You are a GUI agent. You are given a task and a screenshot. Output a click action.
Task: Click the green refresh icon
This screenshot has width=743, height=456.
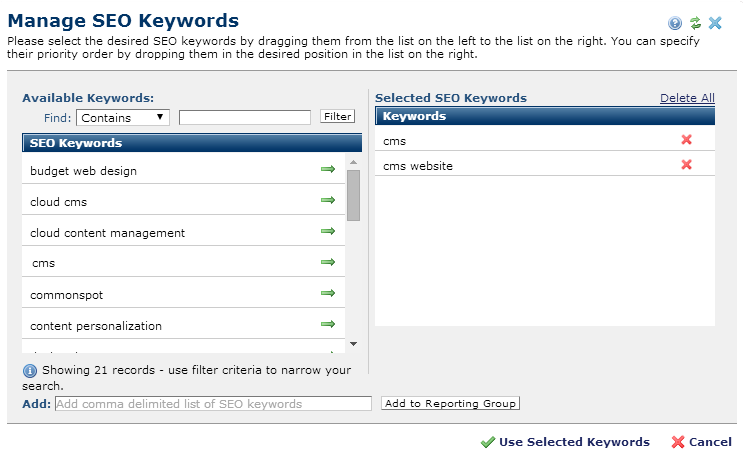tap(695, 23)
